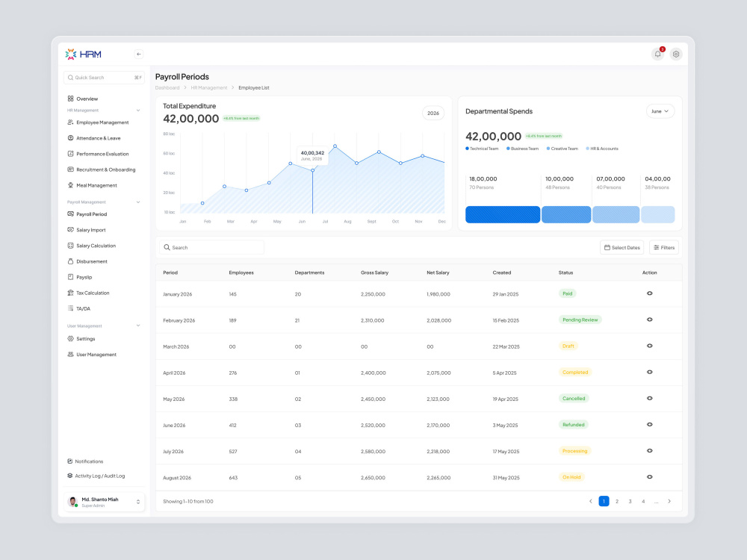The image size is (747, 560).
Task: Click the Technical Team dark blue bar
Action: [503, 215]
